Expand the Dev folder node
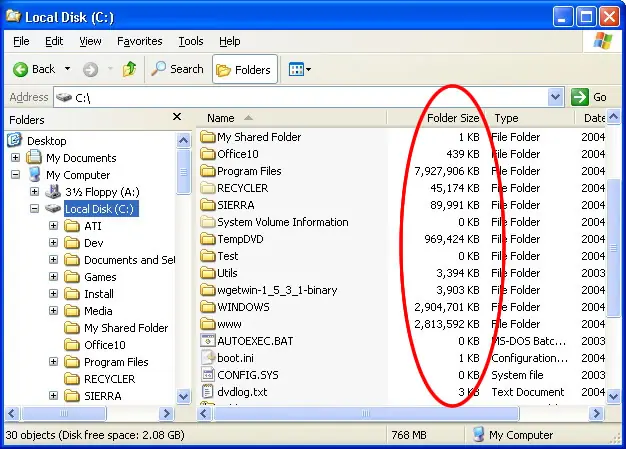Viewport: 626px width, 449px height. click(53, 243)
